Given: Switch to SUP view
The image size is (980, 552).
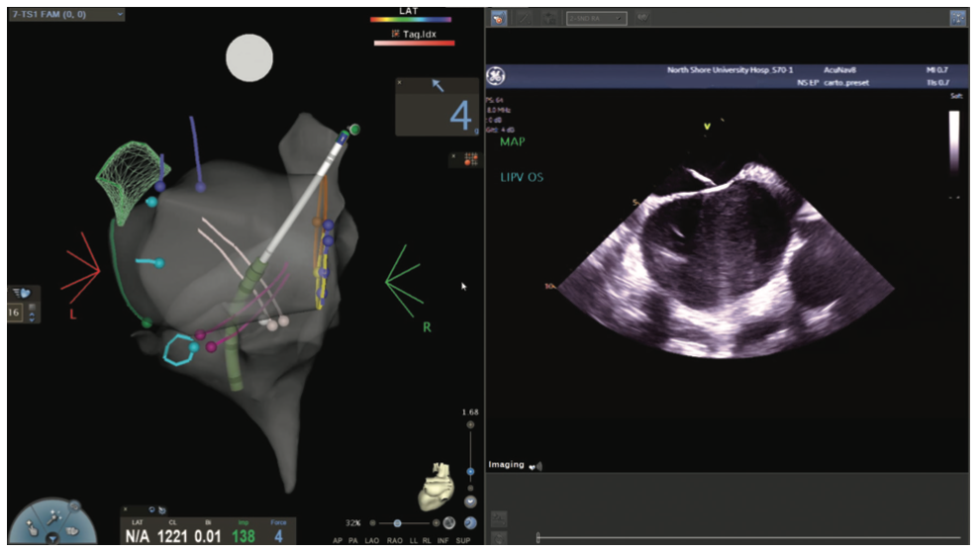Looking at the screenshot, I should pyautogui.click(x=463, y=541).
